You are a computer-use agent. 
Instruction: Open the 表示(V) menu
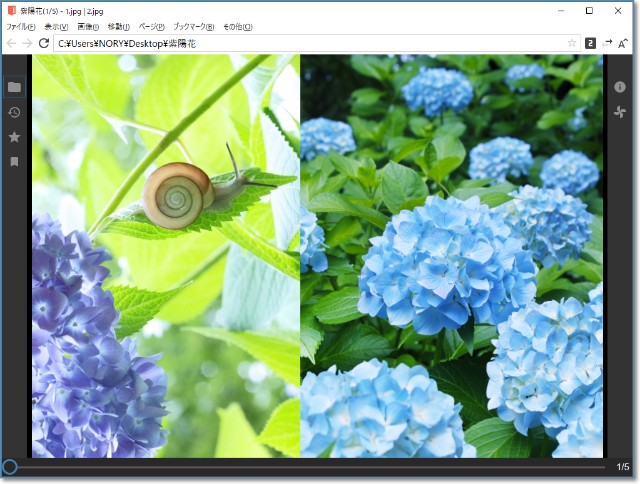click(x=56, y=27)
